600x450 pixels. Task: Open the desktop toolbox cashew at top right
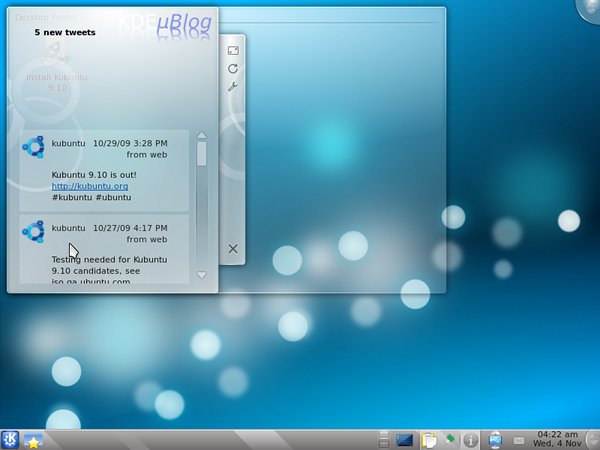tap(589, 11)
